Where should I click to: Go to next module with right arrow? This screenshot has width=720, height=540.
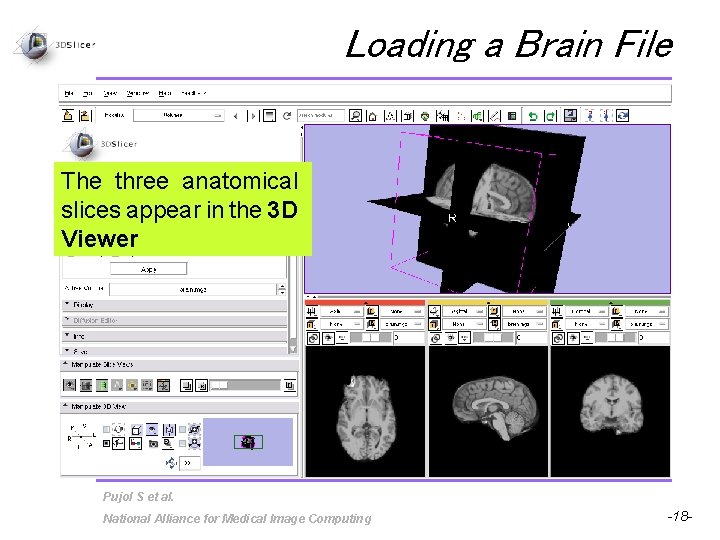pos(252,116)
